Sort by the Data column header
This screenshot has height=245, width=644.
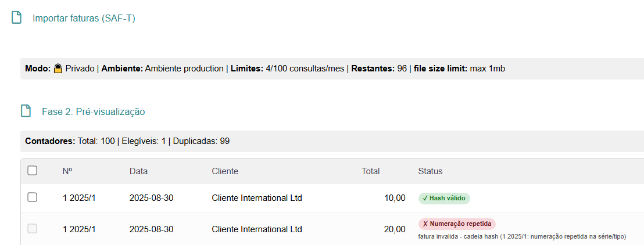point(138,171)
